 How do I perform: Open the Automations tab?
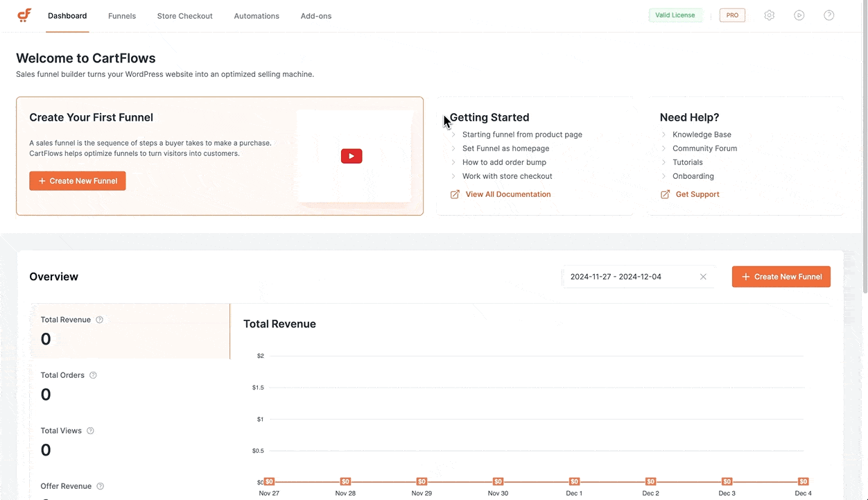click(257, 16)
